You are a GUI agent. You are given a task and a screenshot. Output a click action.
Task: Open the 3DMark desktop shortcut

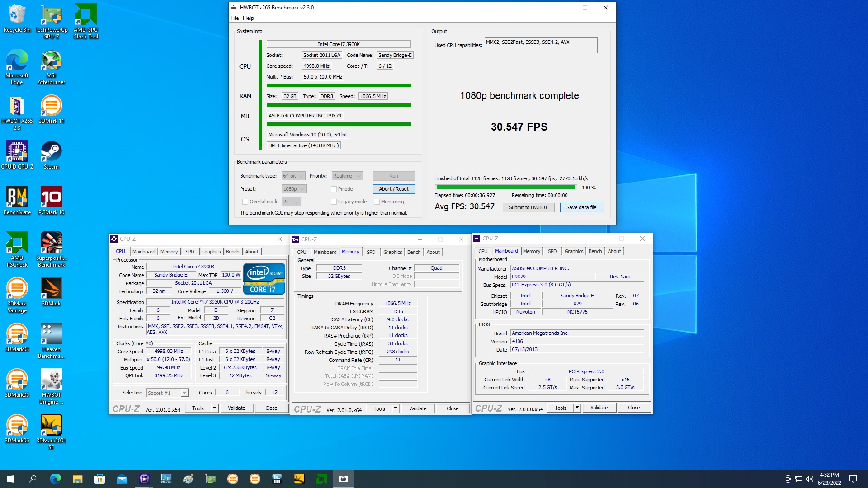[x=52, y=292]
